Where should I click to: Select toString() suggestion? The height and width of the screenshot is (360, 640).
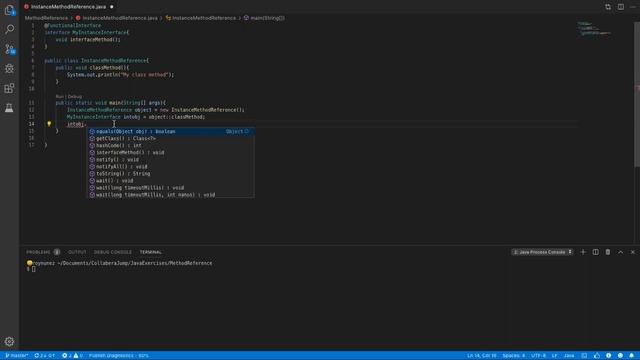(x=170, y=174)
